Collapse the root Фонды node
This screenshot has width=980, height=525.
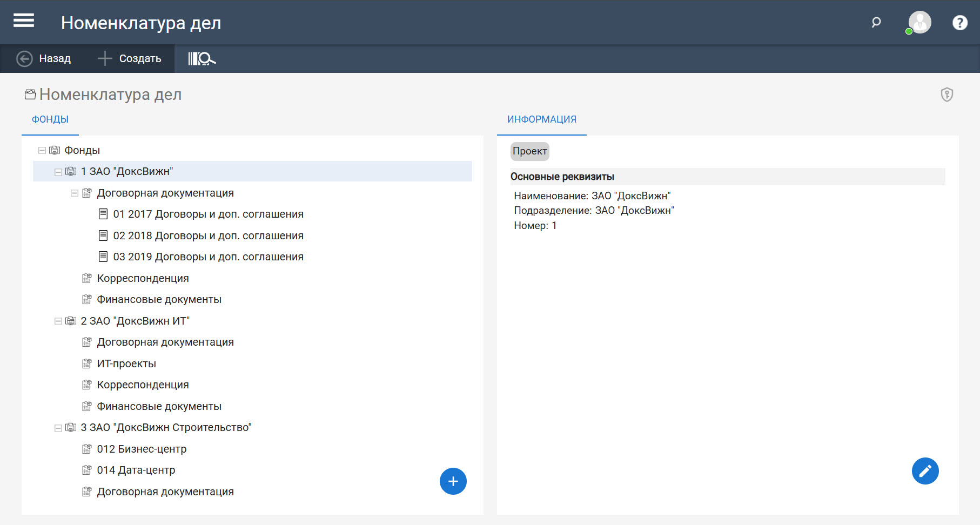pyautogui.click(x=42, y=151)
